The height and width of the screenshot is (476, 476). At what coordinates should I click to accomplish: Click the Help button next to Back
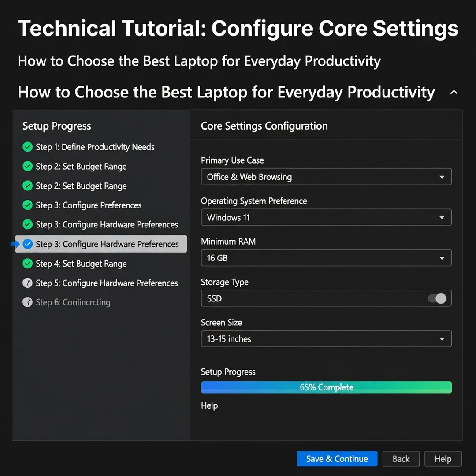[x=443, y=459]
